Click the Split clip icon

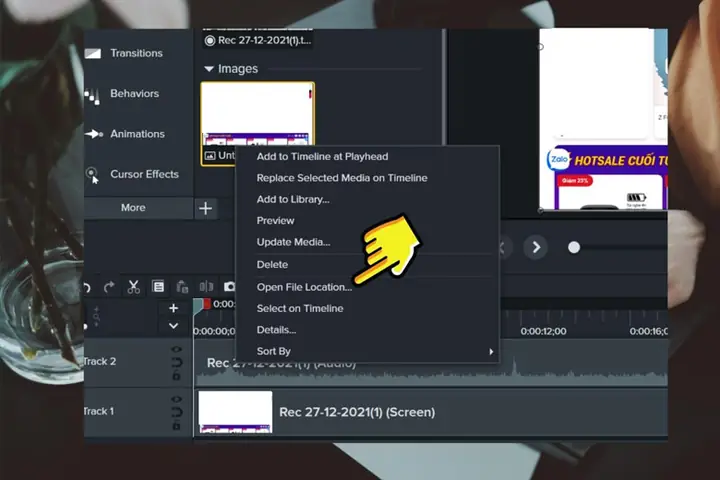(x=206, y=287)
